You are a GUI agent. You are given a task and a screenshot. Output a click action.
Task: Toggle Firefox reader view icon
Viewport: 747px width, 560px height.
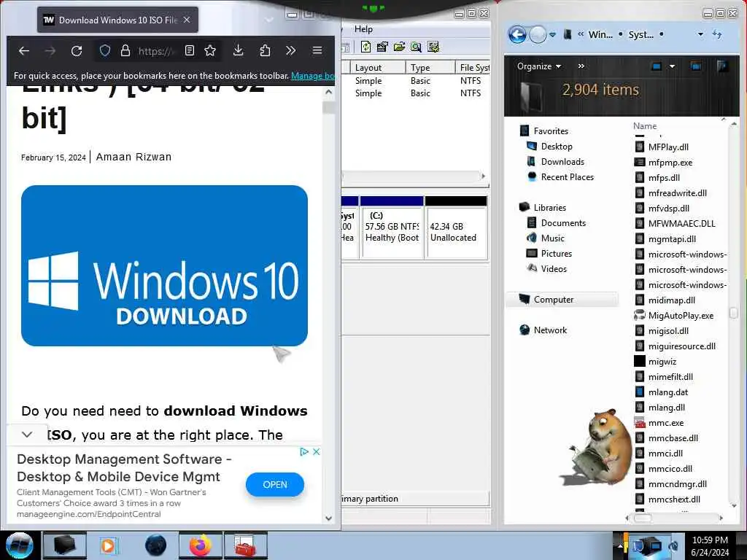190,50
